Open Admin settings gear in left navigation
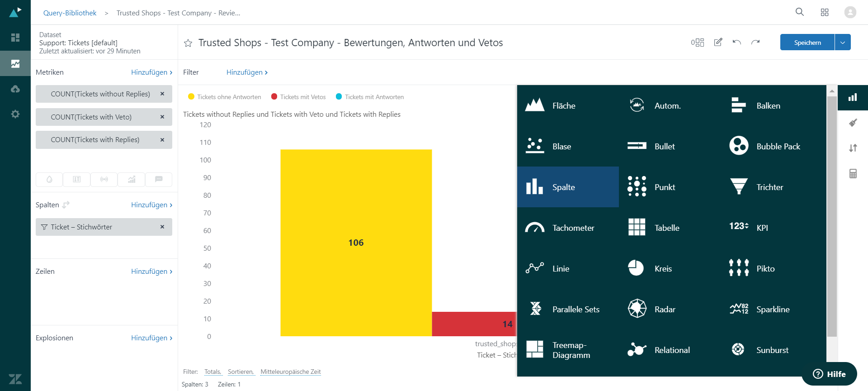Screen dimensions: 868x391 pyautogui.click(x=15, y=114)
